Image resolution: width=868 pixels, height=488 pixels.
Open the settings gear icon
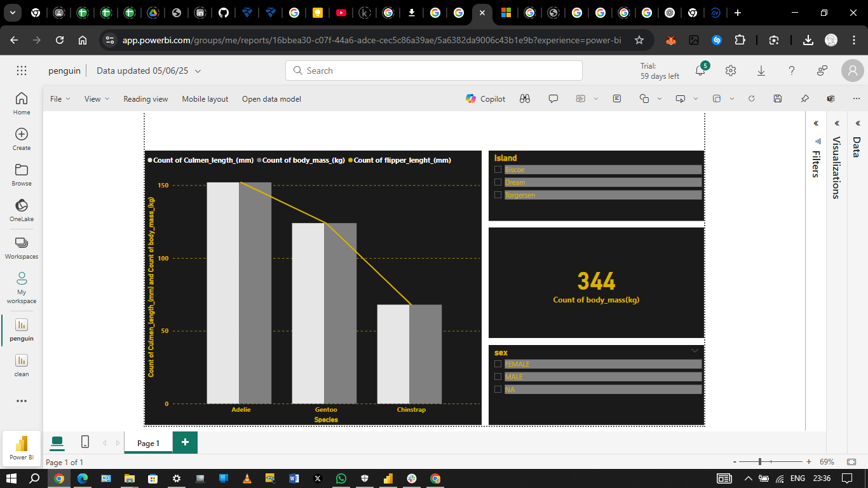[731, 71]
